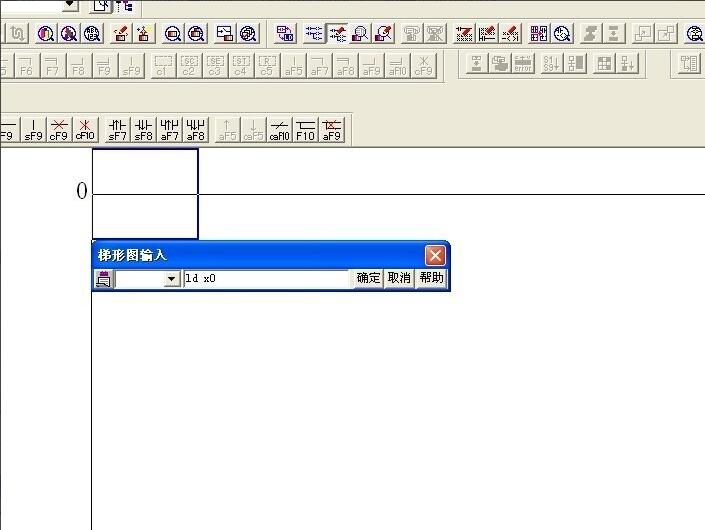
Task: Click the aF8 parallel falling pulse icon
Action: tap(196, 131)
